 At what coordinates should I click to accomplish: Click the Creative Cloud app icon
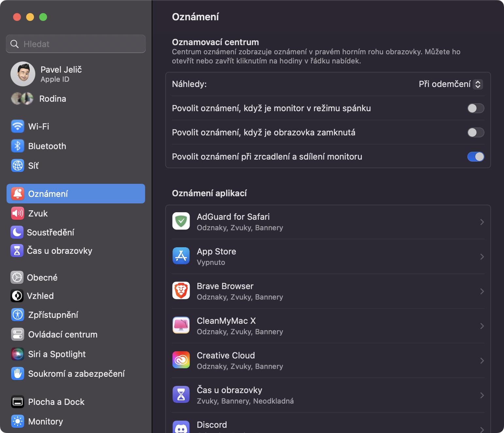[181, 360]
